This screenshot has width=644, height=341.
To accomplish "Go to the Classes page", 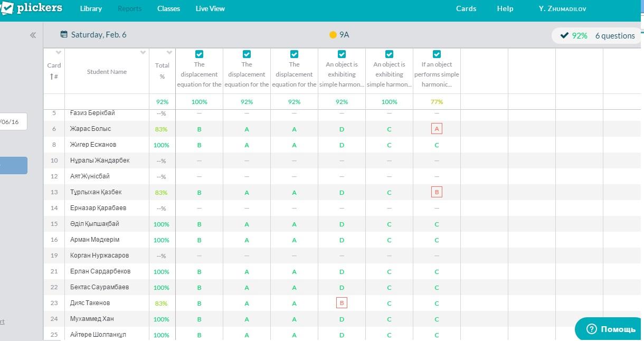I will pyautogui.click(x=168, y=8).
